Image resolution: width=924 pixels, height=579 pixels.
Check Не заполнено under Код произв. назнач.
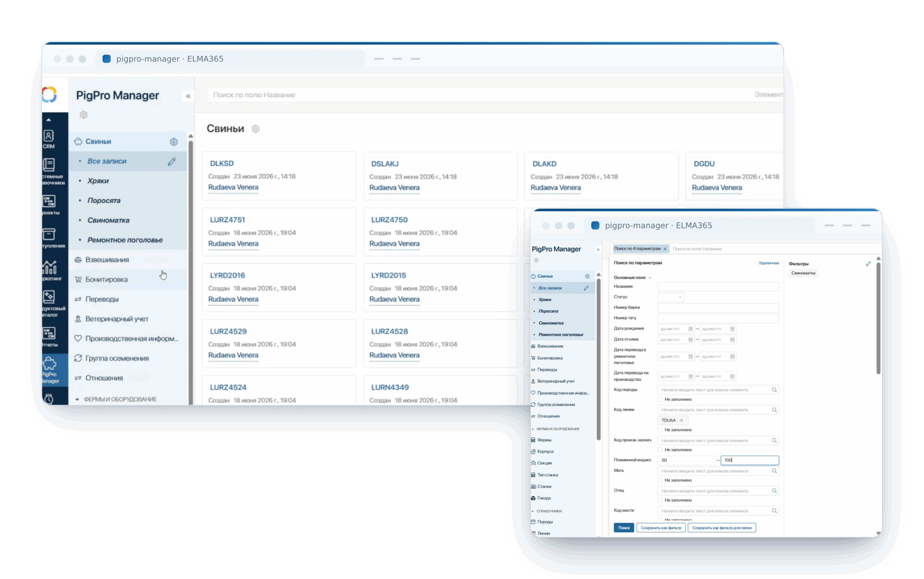click(660, 449)
